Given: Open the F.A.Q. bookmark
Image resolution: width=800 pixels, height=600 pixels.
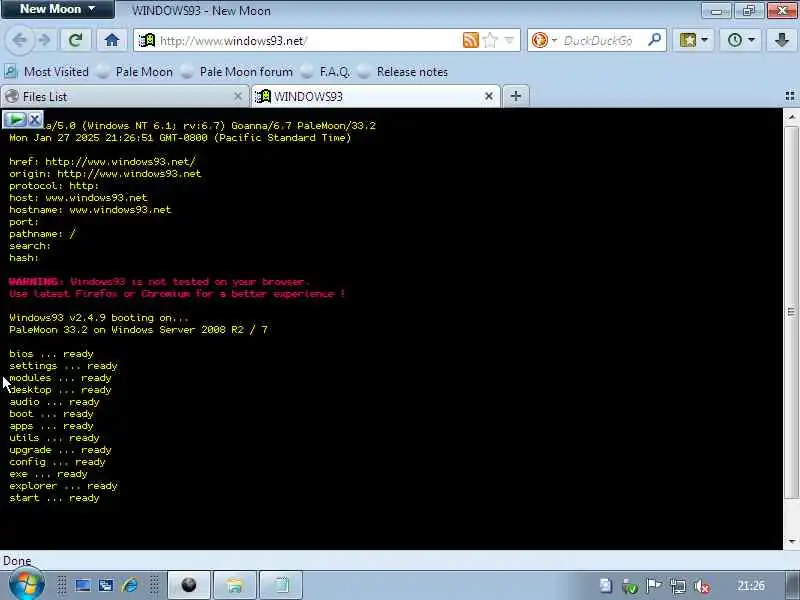Looking at the screenshot, I should click(326, 72).
